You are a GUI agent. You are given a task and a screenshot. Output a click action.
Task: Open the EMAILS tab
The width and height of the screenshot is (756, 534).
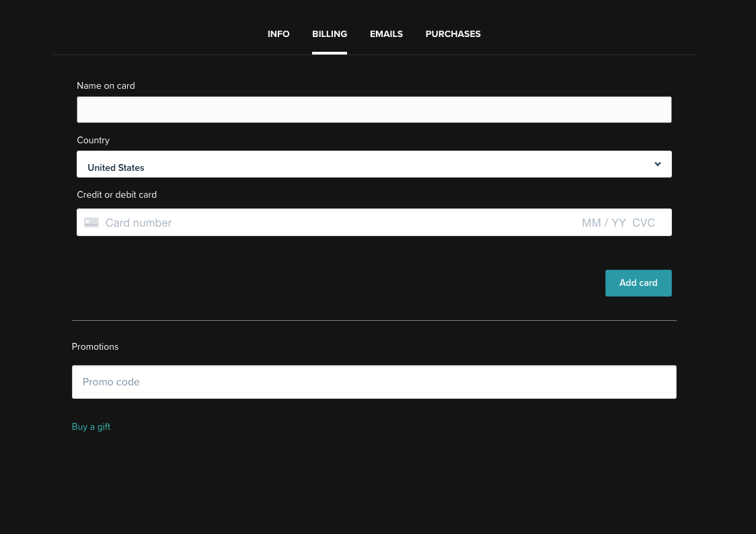click(x=386, y=34)
